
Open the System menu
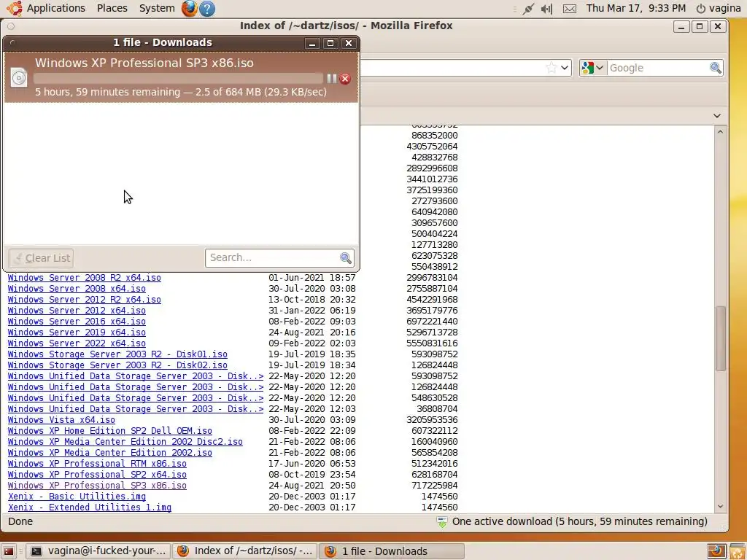[x=157, y=8]
